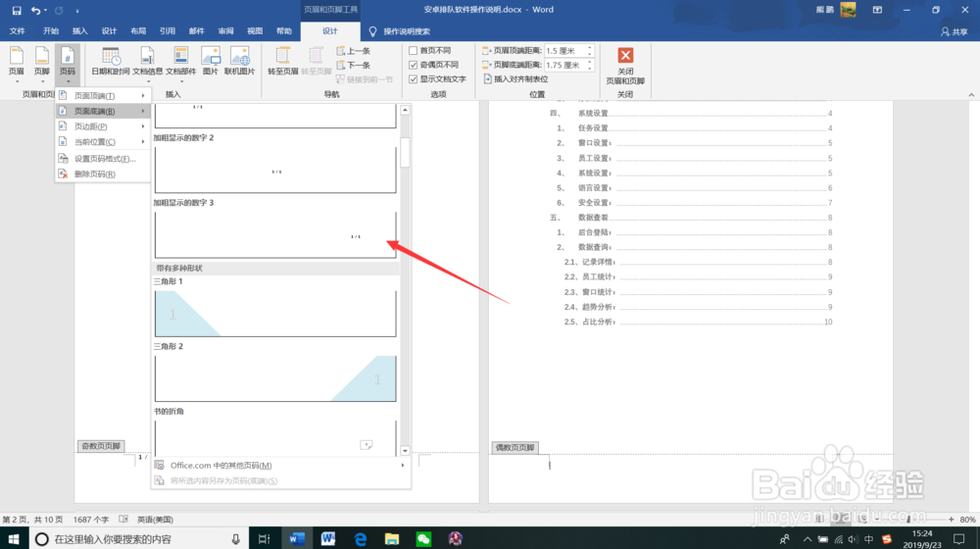Click 英语(美国) language status
980x549 pixels.
coord(155,520)
